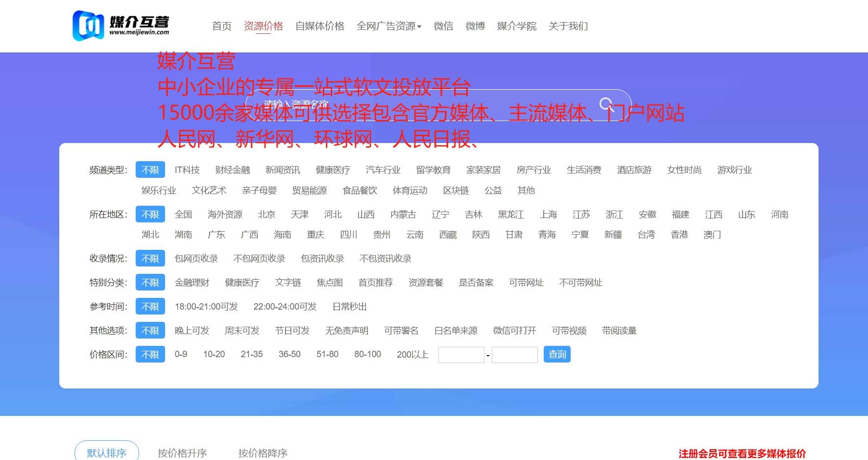Open 自媒体价格 in the navigation
Screen dimensions: 868x460
[x=320, y=26]
